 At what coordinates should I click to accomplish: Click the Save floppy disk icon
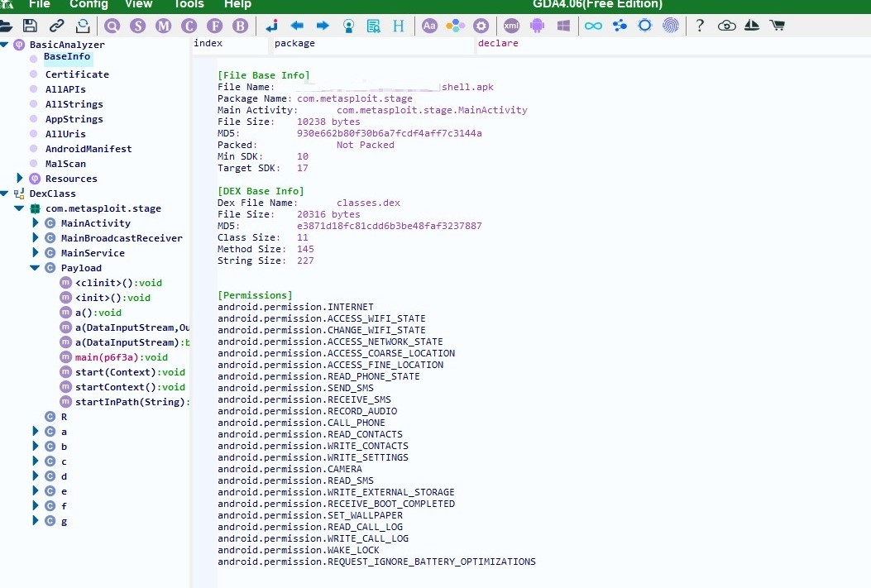click(30, 26)
